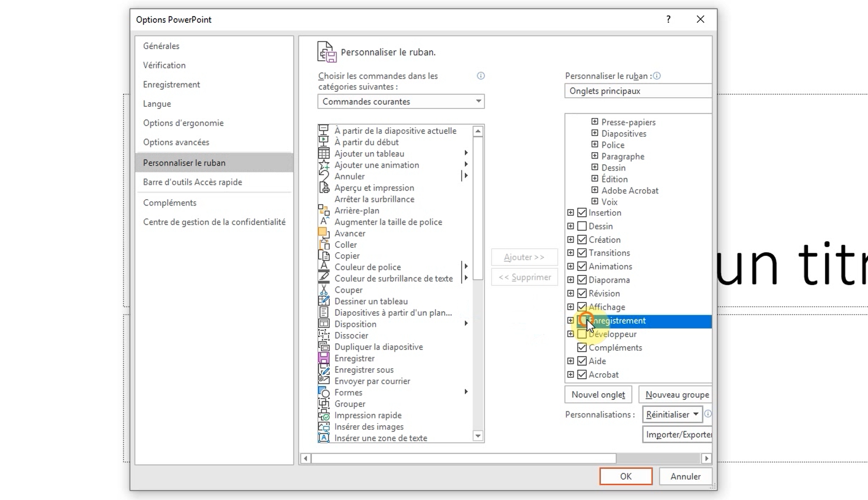This screenshot has width=868, height=500.
Task: Click the Avancer icon in the command list
Action: (324, 233)
